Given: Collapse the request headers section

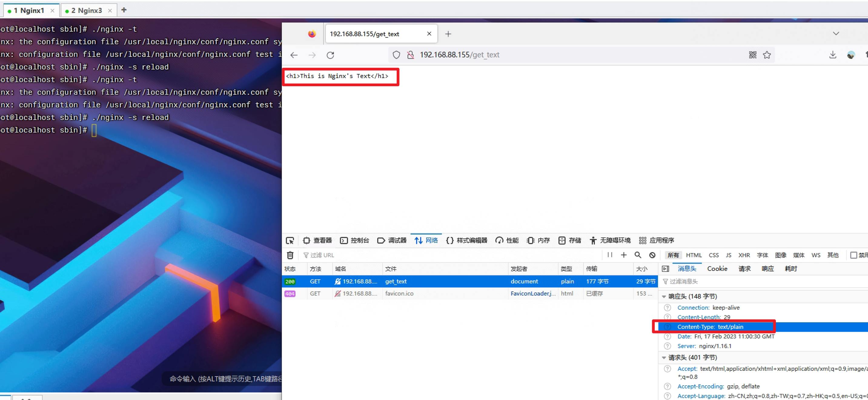Looking at the screenshot, I should (x=664, y=358).
